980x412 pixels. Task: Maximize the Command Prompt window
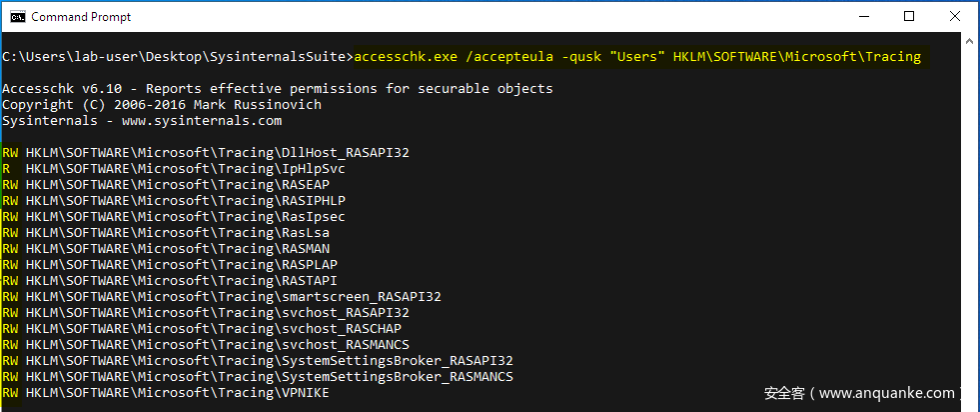coord(909,17)
